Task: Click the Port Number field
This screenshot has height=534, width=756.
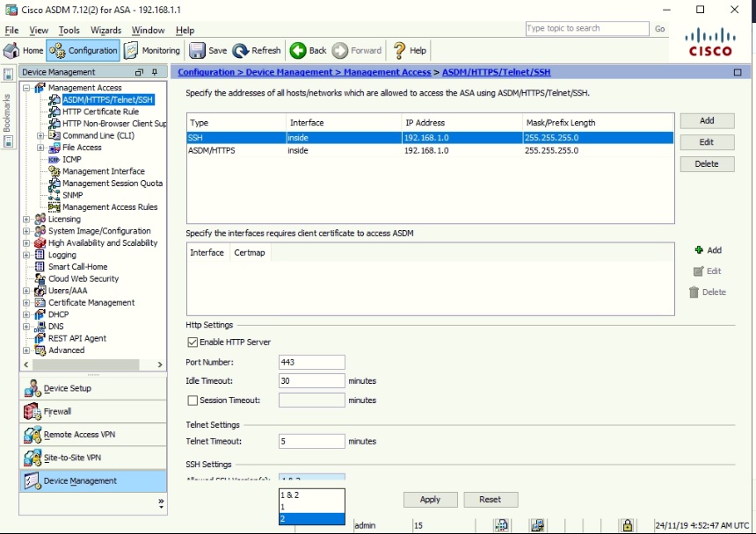Action: (x=311, y=362)
